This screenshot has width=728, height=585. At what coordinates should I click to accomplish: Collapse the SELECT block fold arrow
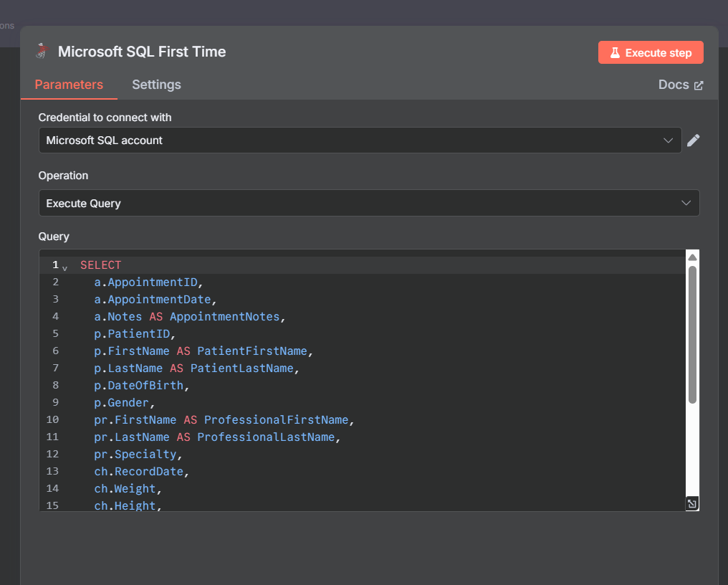(64, 267)
